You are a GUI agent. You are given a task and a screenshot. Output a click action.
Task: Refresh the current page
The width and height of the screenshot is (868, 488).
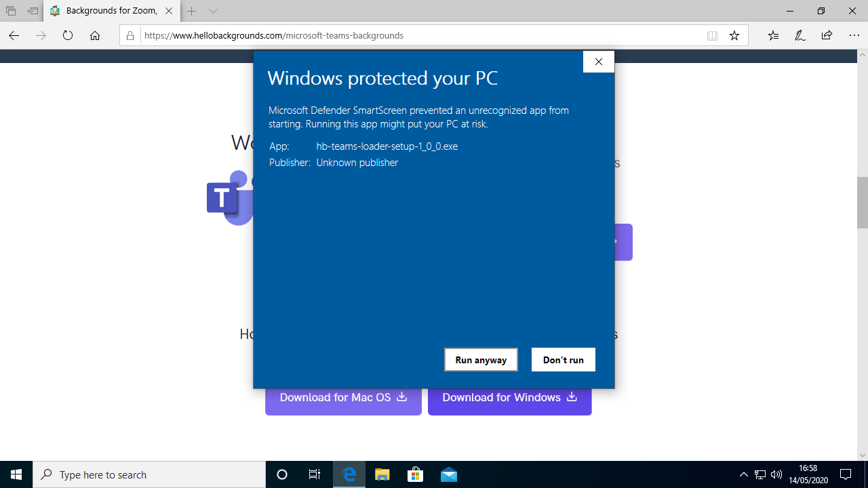click(x=68, y=36)
